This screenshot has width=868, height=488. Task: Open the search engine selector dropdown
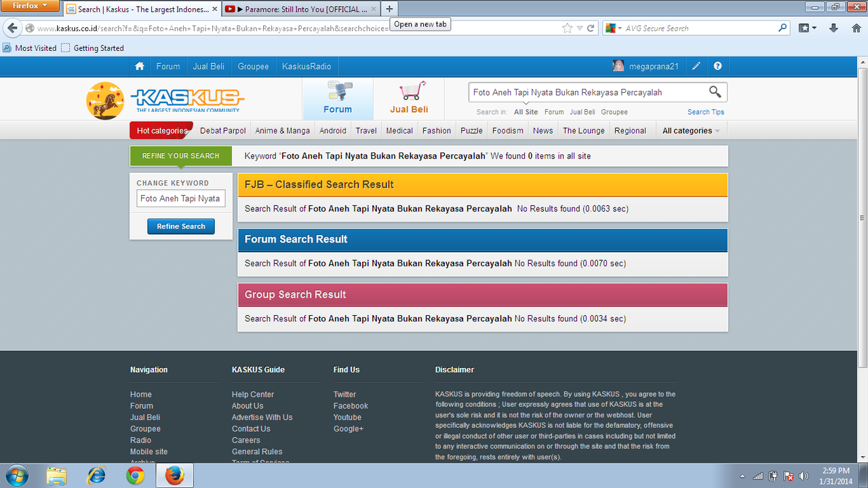613,28
